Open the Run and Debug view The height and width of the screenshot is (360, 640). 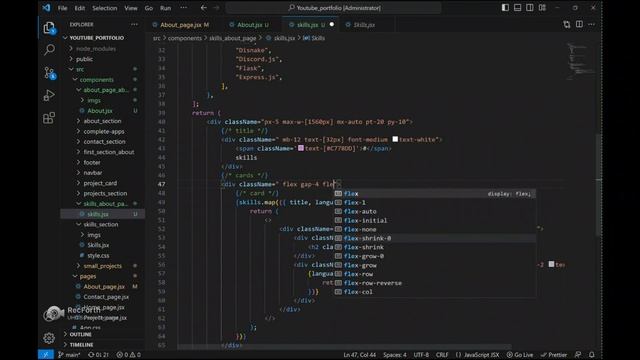[x=49, y=96]
